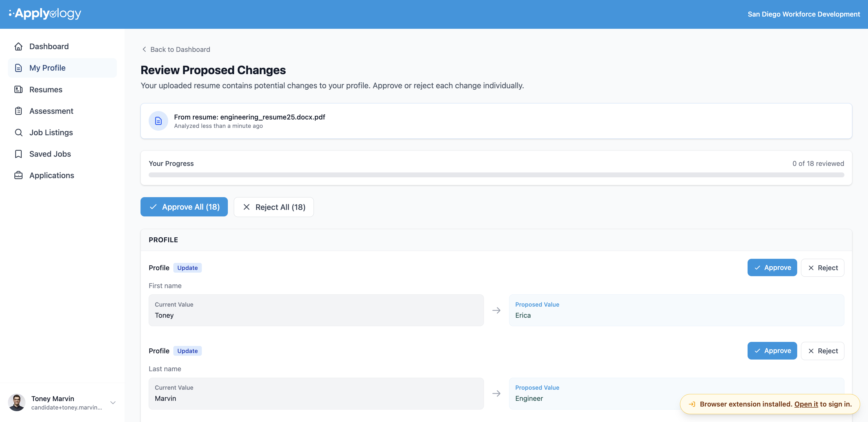Click the back chevron beside Back to Dashboard
868x422 pixels.
[144, 49]
